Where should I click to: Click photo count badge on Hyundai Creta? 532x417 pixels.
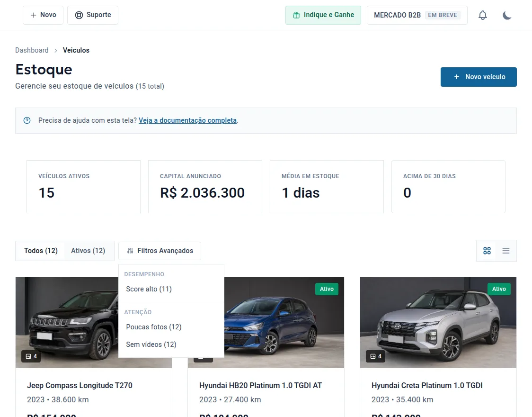point(376,356)
